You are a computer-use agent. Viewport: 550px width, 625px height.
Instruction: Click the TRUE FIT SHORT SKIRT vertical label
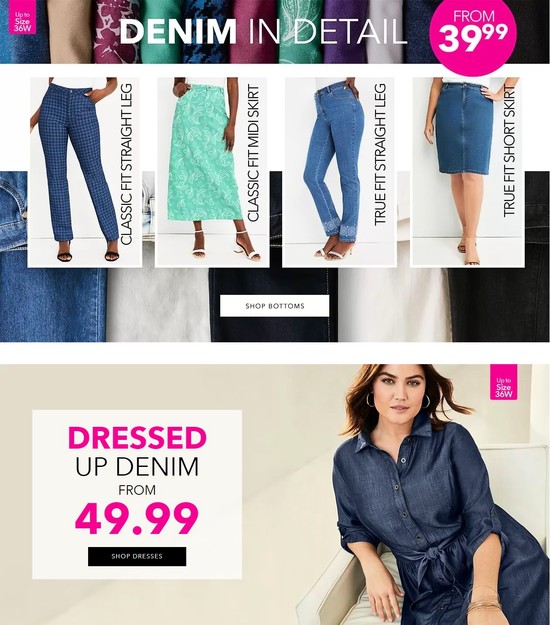pyautogui.click(x=509, y=151)
